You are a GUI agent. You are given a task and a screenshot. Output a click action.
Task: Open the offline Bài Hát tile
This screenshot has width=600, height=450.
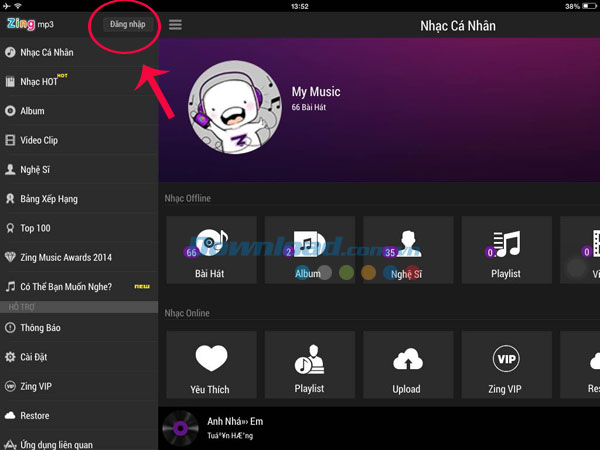pos(211,250)
